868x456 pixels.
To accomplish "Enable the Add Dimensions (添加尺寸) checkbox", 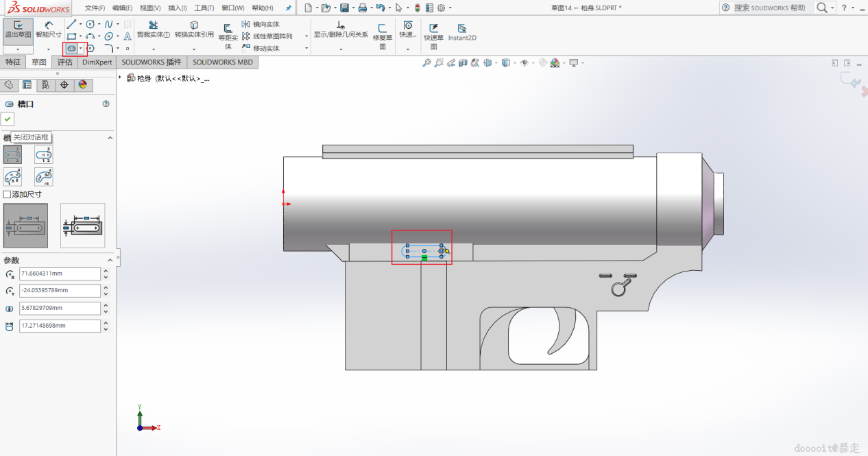I will [x=8, y=195].
